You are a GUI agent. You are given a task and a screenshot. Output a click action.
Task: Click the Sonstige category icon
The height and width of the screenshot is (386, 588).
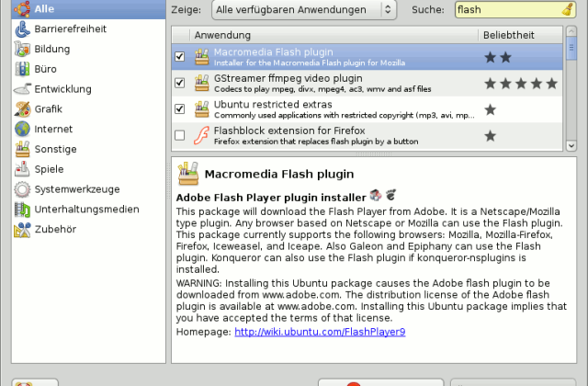22,149
